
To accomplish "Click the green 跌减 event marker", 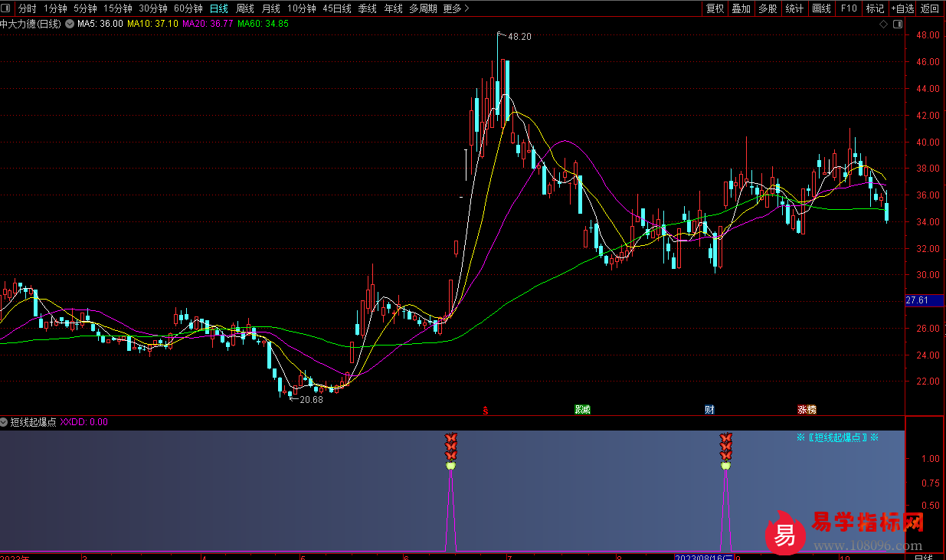I will 583,410.
